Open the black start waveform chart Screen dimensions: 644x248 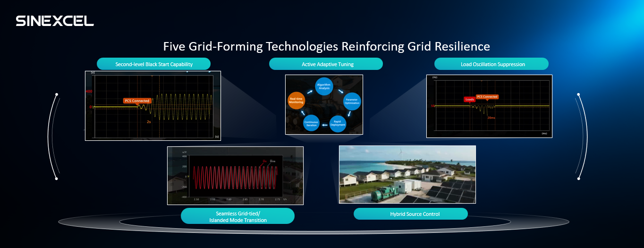(x=153, y=106)
